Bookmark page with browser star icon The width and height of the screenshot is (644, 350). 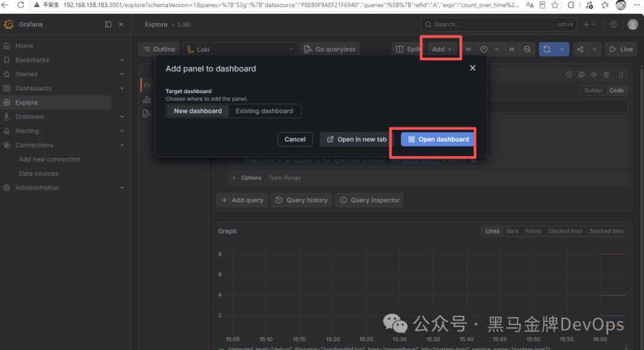(555, 5)
